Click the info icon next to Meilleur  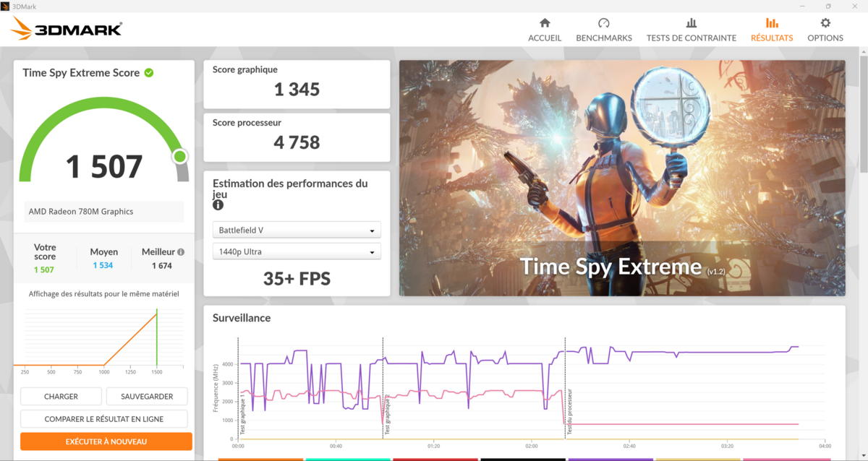click(x=181, y=252)
